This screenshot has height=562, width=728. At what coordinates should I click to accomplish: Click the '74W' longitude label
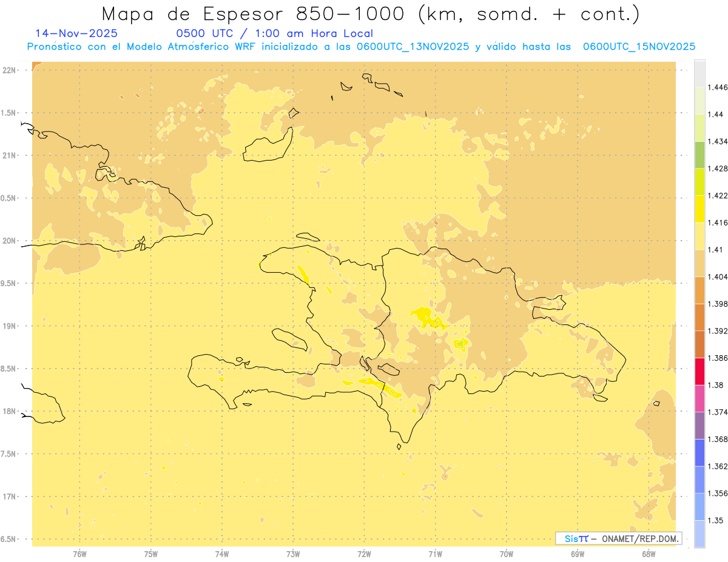pos(222,554)
